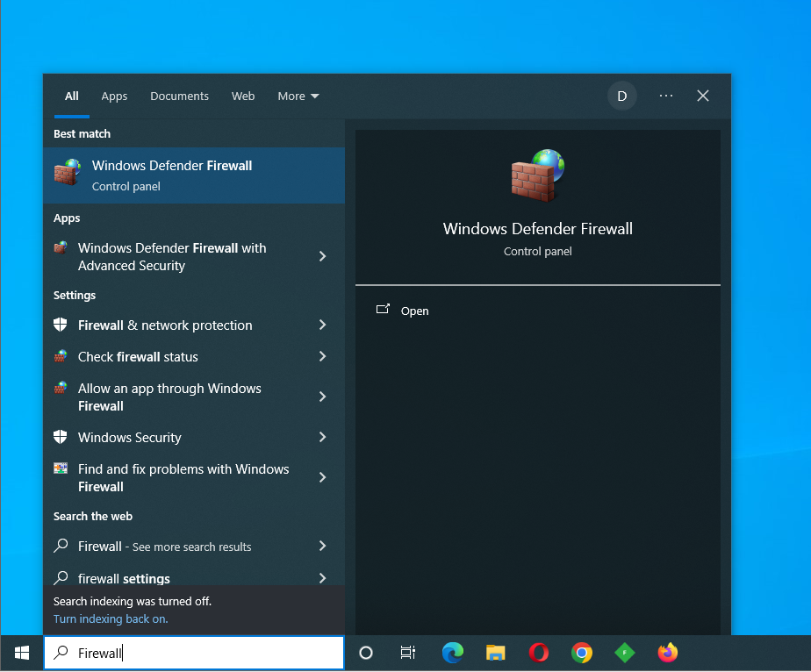Expand chevron for Firewall & network protection
Screen dimensions: 811x672
coord(323,325)
